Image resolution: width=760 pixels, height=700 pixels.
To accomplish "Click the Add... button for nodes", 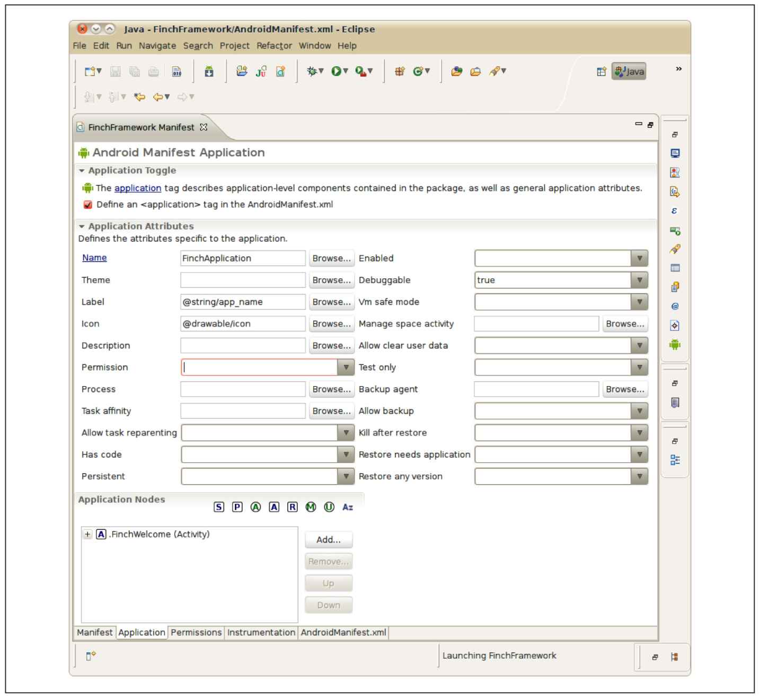I will 329,540.
